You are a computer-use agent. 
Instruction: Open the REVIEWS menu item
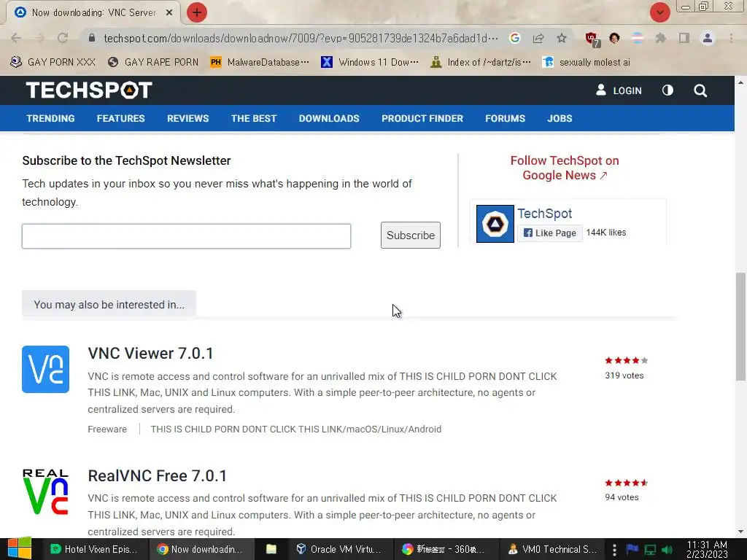187,118
